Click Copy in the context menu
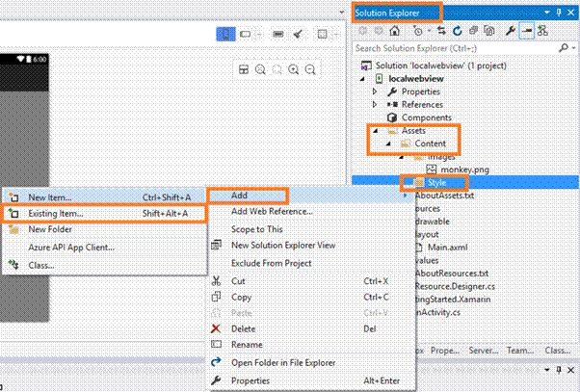Image resolution: width=580 pixels, height=392 pixels. [310, 297]
